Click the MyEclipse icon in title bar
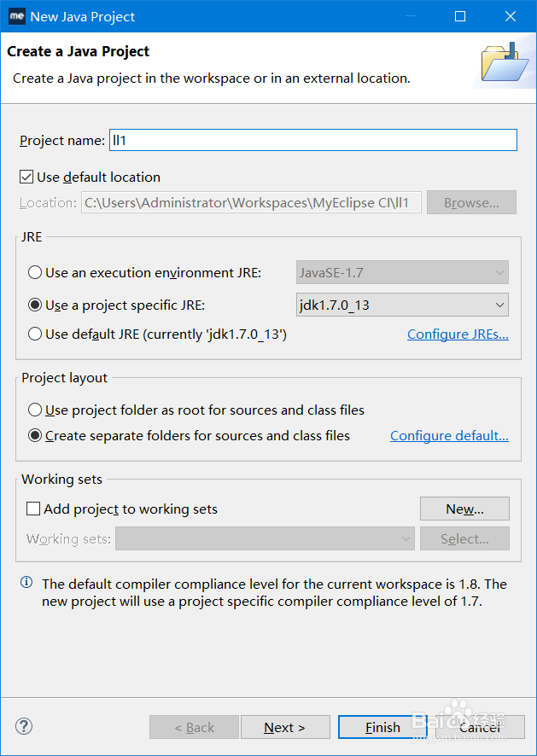This screenshot has width=537, height=756. click(x=16, y=16)
